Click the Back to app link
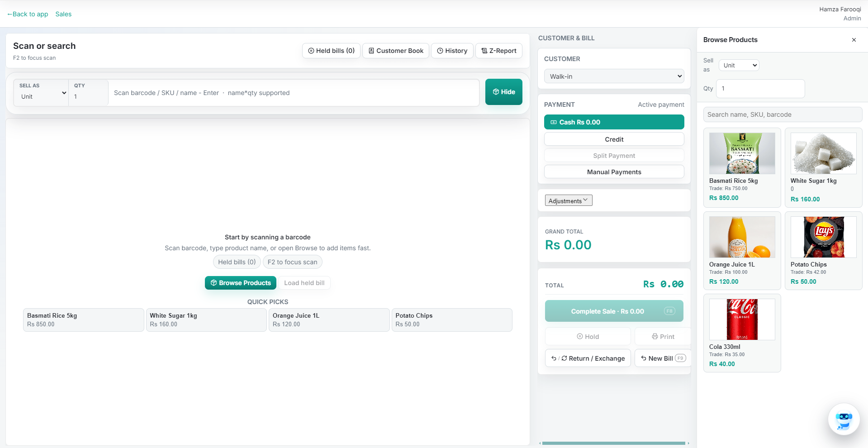Image resolution: width=868 pixels, height=448 pixels. (x=27, y=14)
